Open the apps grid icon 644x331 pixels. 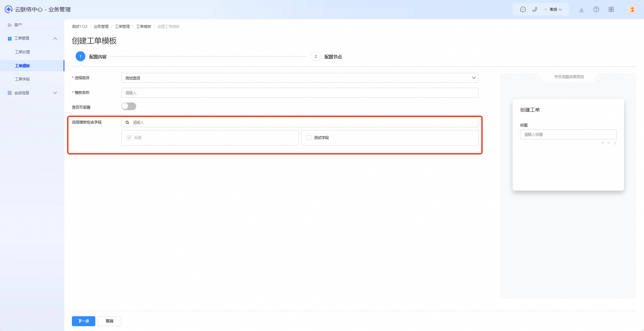(611, 10)
